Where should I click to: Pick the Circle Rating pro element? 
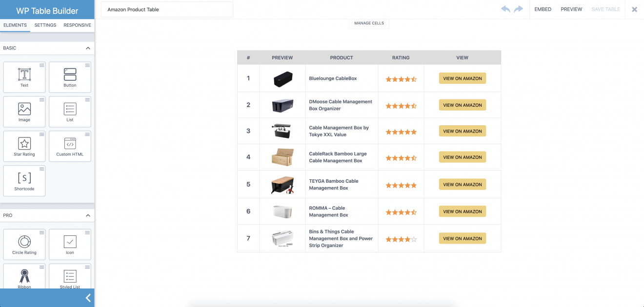click(24, 244)
